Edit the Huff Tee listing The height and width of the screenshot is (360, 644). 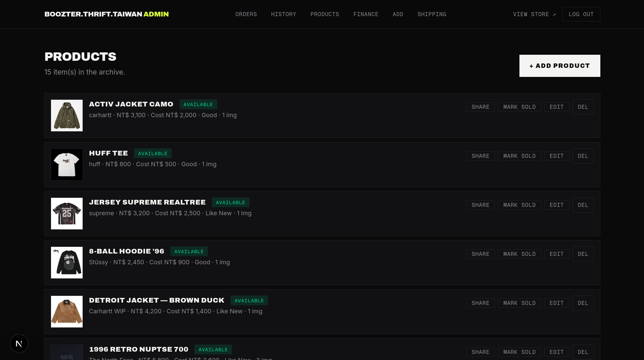point(557,156)
